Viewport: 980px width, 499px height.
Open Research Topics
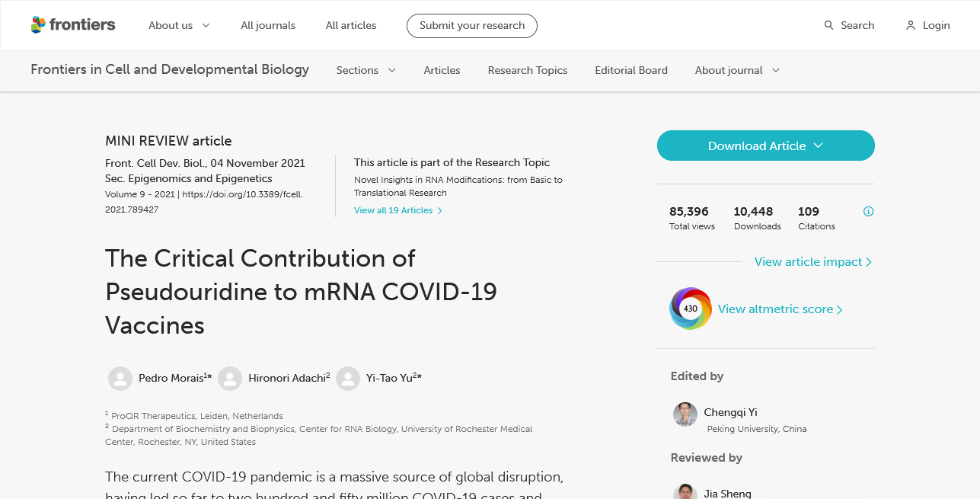pos(528,70)
